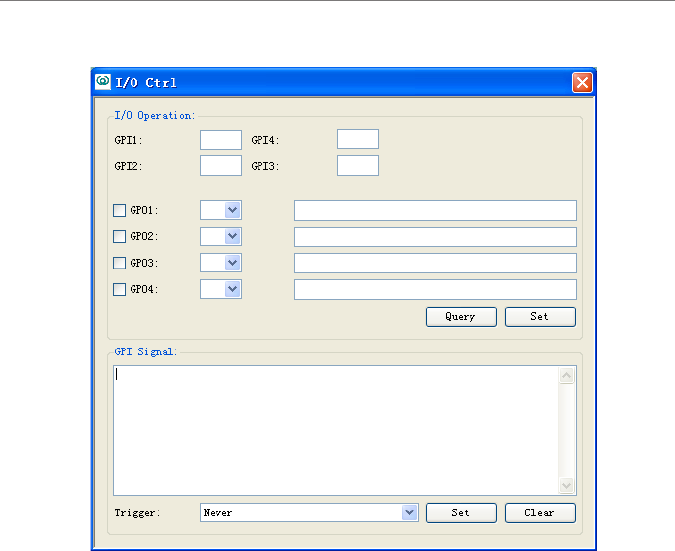Clear the GPI Signal log

pos(540,513)
